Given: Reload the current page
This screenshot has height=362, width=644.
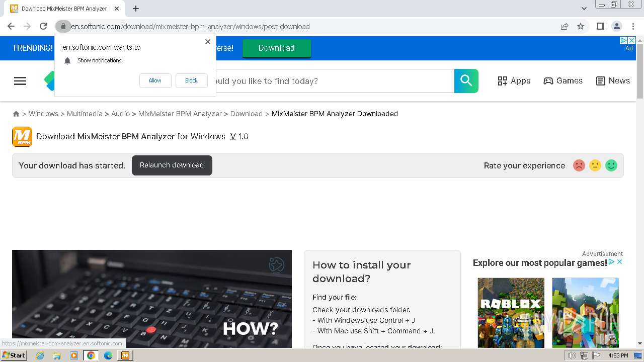Looking at the screenshot, I should click(x=43, y=26).
